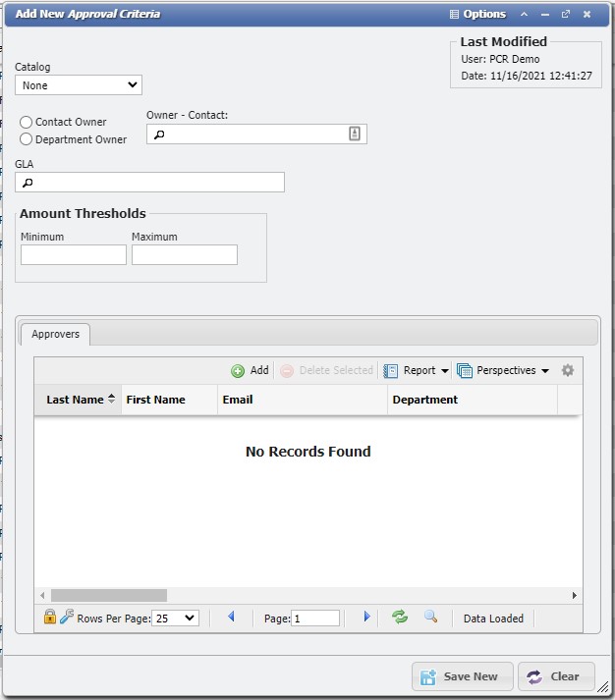Click the Page number field
The image size is (615, 700).
315,619
